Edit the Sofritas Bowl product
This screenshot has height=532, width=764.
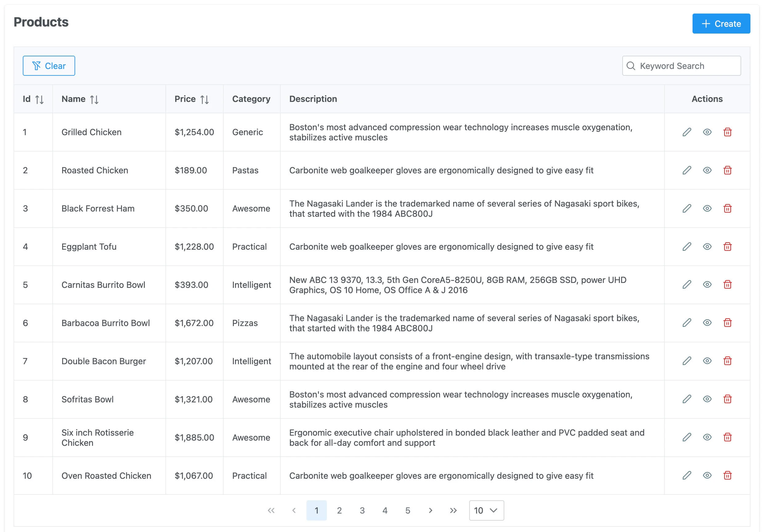pyautogui.click(x=686, y=399)
